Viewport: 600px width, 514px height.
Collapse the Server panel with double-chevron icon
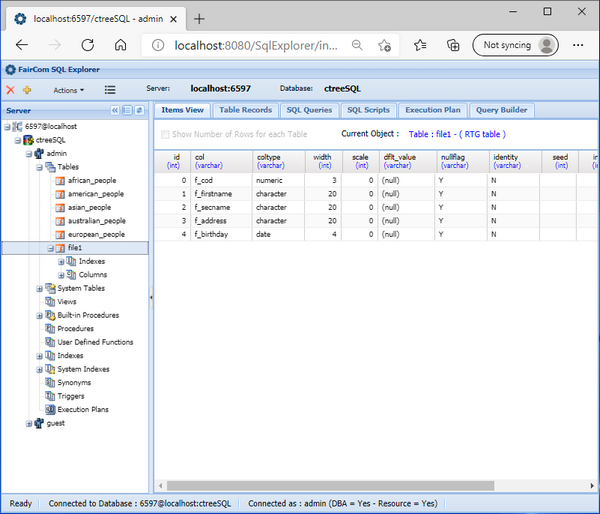115,111
